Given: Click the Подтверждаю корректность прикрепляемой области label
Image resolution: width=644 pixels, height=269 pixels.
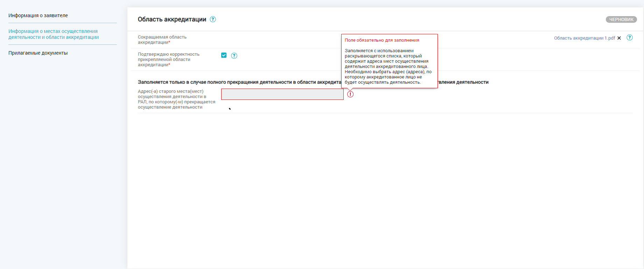Looking at the screenshot, I should click(x=169, y=60).
